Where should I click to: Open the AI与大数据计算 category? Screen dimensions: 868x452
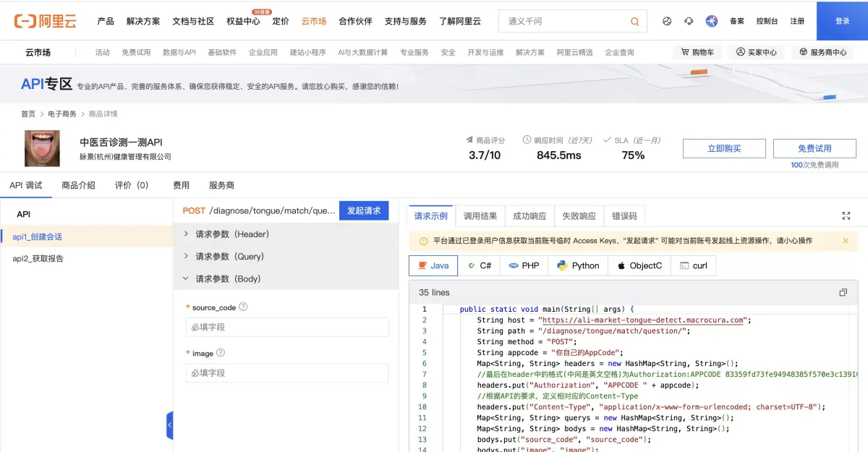tap(362, 52)
